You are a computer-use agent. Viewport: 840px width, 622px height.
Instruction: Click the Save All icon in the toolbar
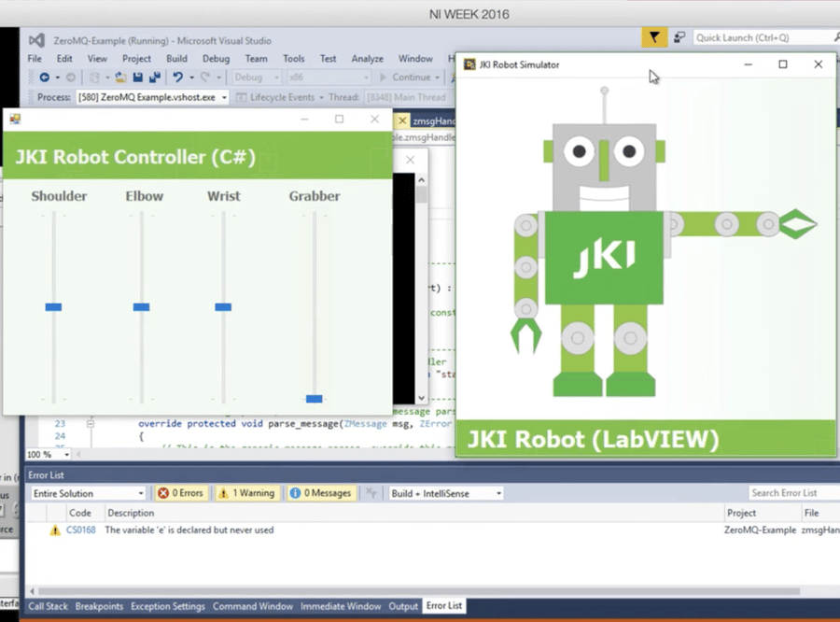click(156, 78)
